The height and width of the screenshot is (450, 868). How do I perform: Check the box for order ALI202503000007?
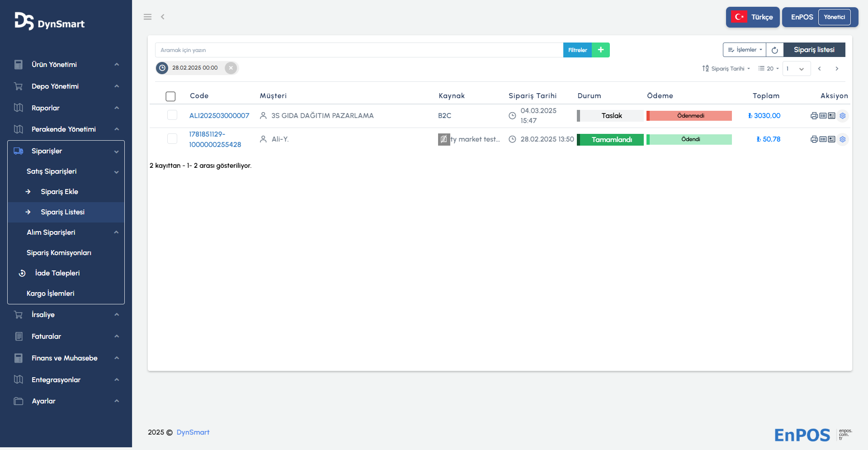pos(172,115)
